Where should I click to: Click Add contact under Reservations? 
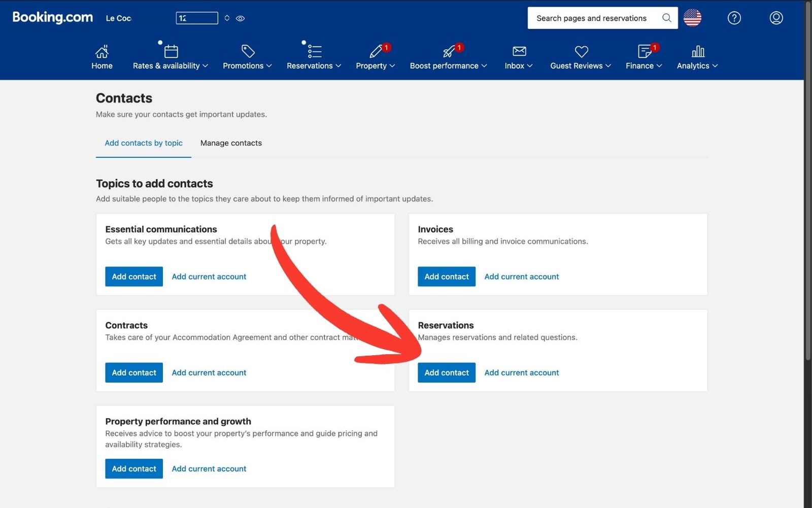click(x=446, y=372)
